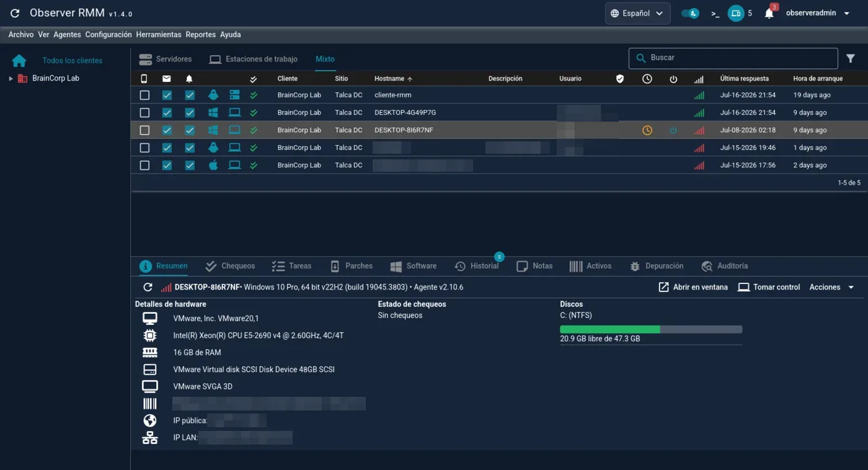This screenshot has height=470, width=868.
Task: Click the server type icon in cliente-rmm row
Action: coord(234,95)
